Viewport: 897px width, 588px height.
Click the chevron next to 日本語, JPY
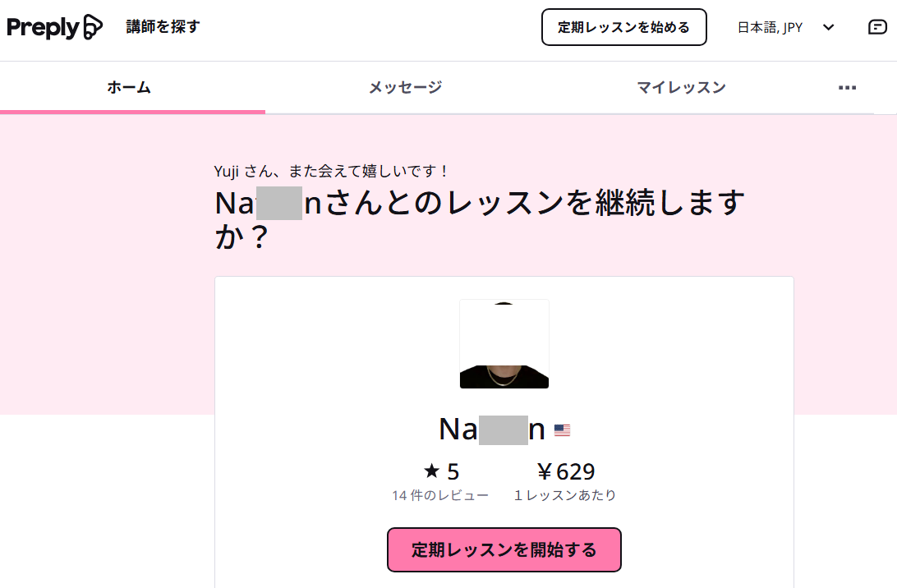828,27
